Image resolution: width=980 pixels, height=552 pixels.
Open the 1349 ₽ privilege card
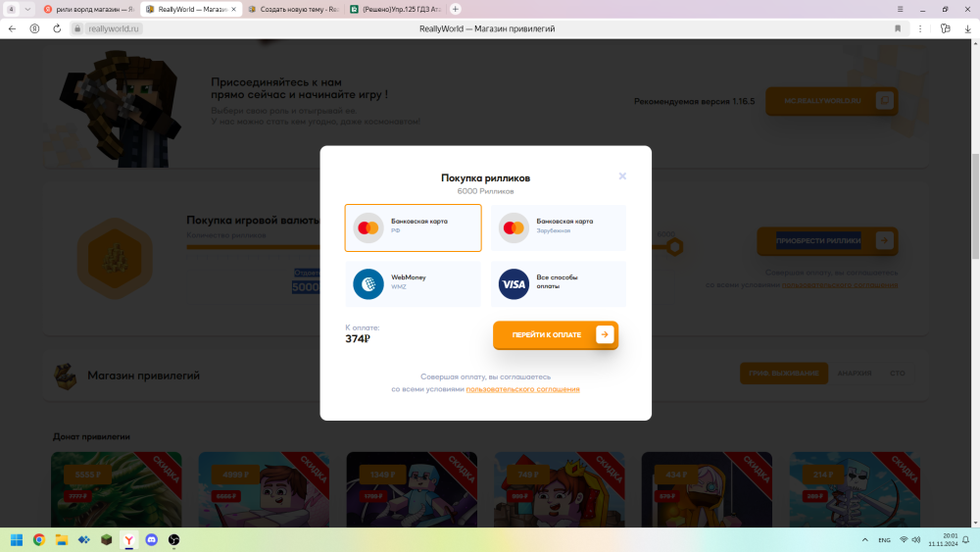click(x=412, y=489)
